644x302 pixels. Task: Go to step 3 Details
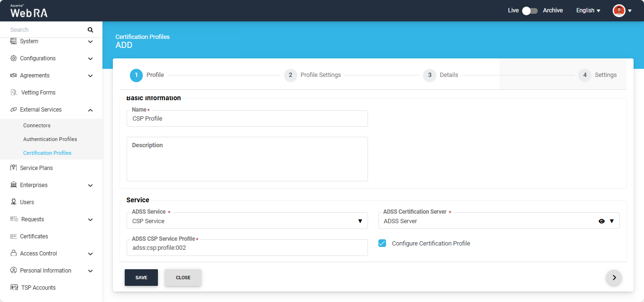click(x=441, y=75)
